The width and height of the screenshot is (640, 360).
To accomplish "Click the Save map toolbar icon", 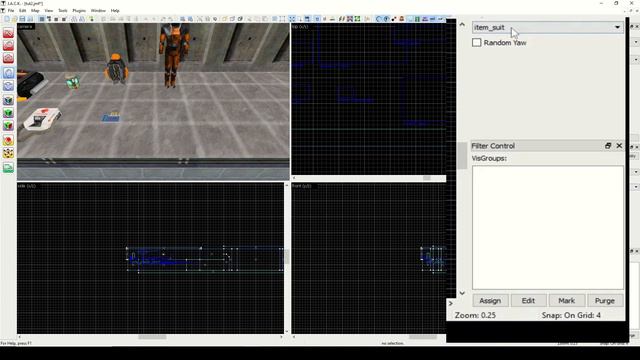I will pyautogui.click(x=22, y=19).
